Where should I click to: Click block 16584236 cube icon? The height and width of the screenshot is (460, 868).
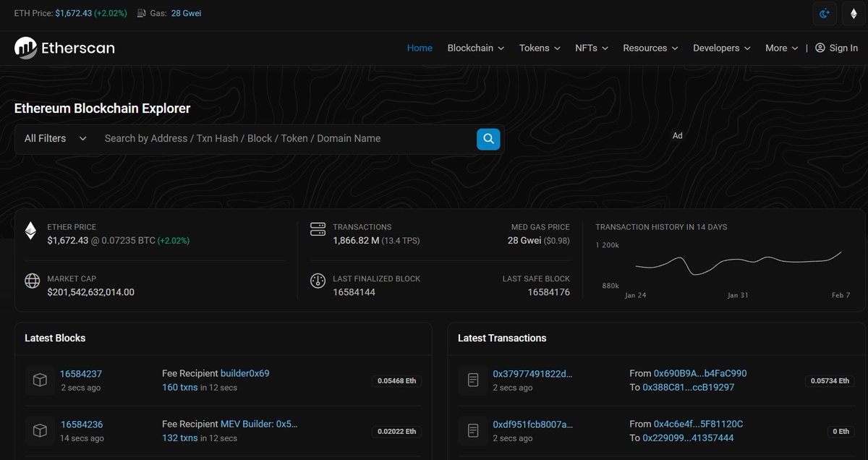(40, 431)
